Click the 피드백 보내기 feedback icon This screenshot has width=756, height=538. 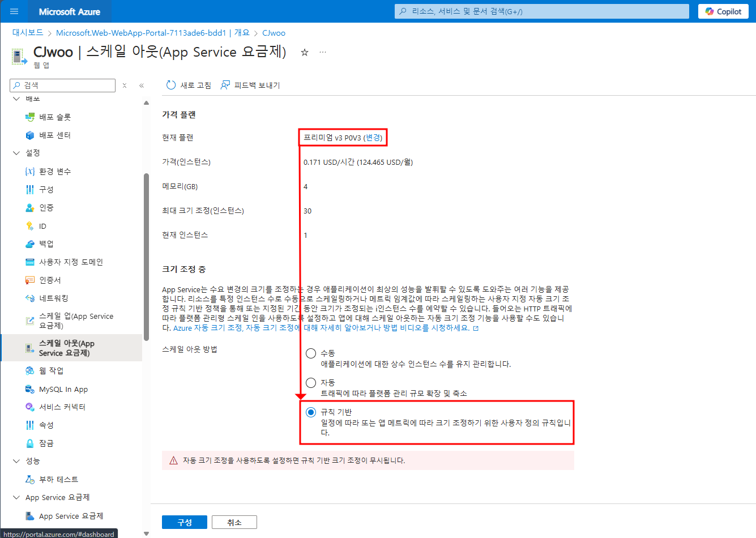click(x=225, y=85)
